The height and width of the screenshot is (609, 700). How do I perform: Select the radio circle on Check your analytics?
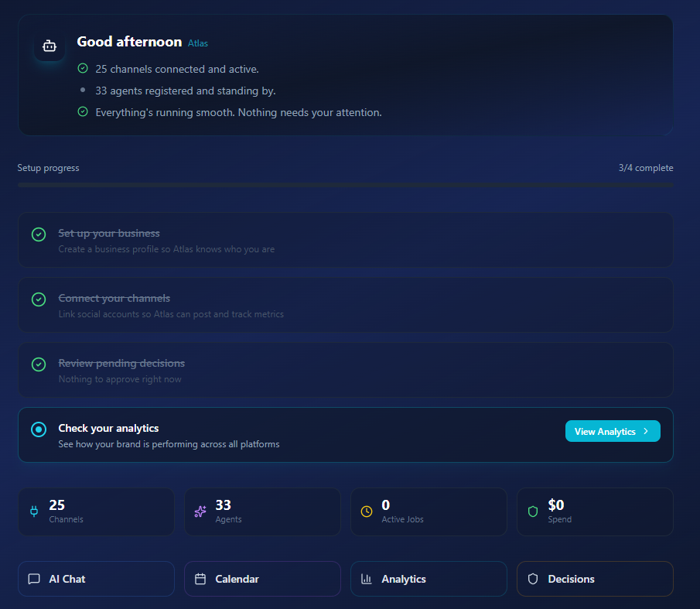click(x=38, y=428)
